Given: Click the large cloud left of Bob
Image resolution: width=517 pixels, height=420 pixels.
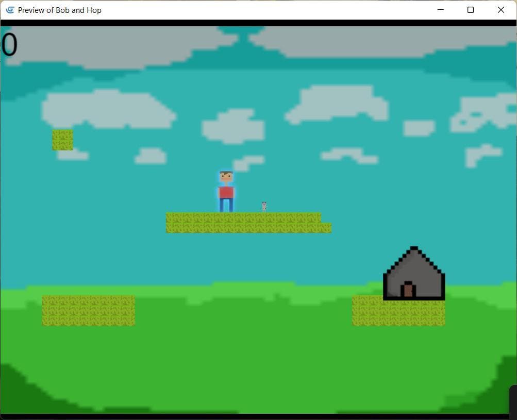Looking at the screenshot, I should pos(109,109).
